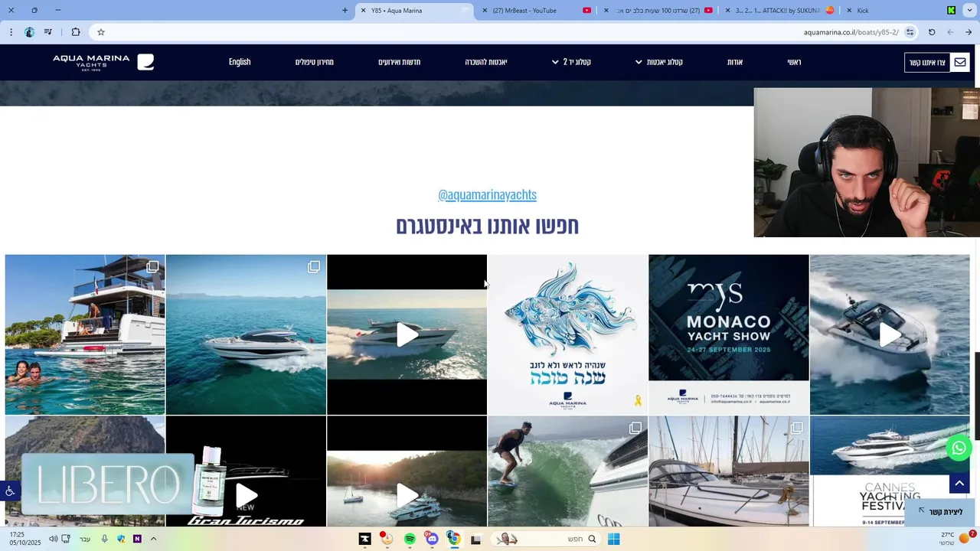Open the weather widget 27°C
980x551 pixels.
click(x=955, y=539)
